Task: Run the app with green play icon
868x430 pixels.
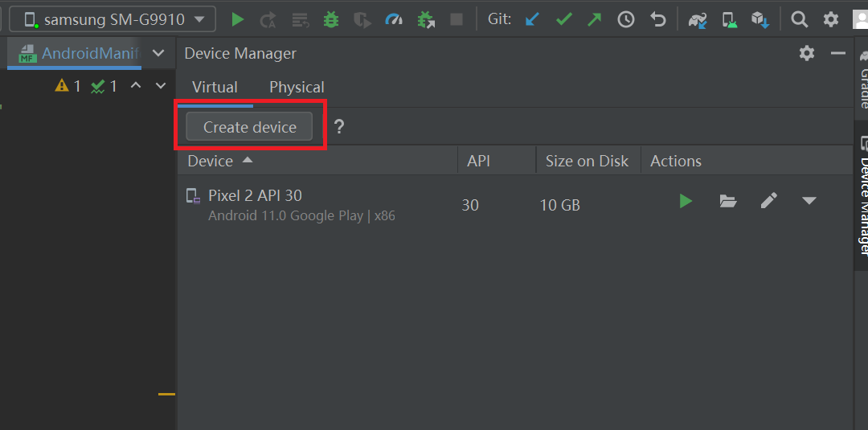Action: coord(237,20)
